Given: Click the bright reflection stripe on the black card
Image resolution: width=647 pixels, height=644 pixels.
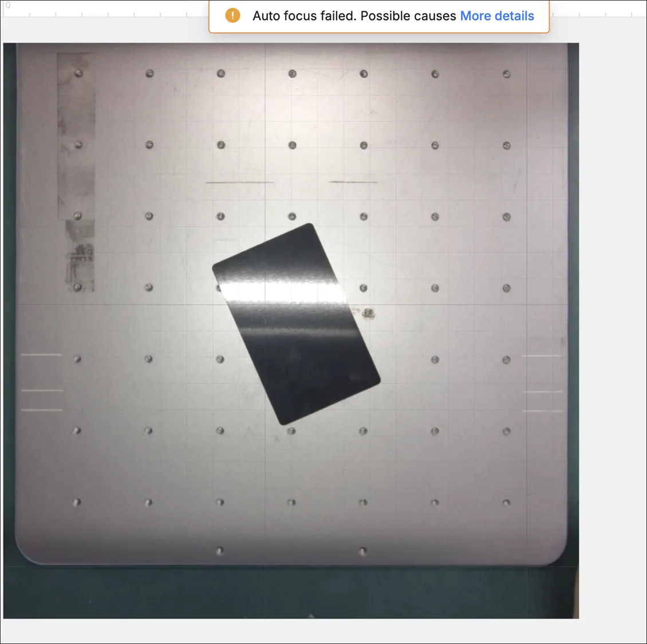Looking at the screenshot, I should pos(283,292).
